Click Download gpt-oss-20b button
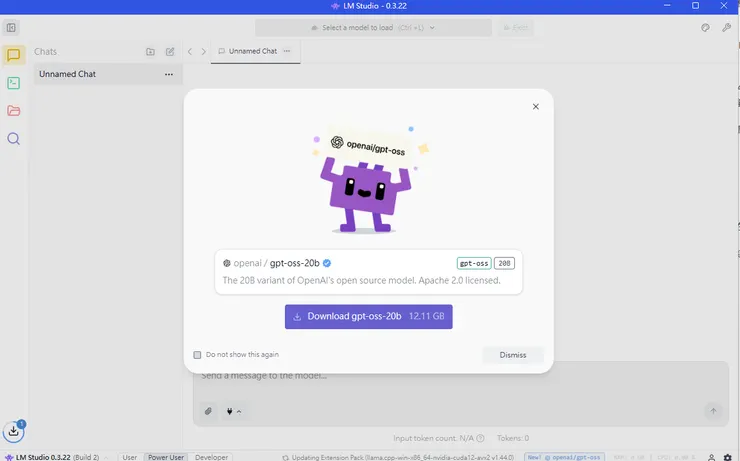This screenshot has height=461, width=740. coord(369,317)
